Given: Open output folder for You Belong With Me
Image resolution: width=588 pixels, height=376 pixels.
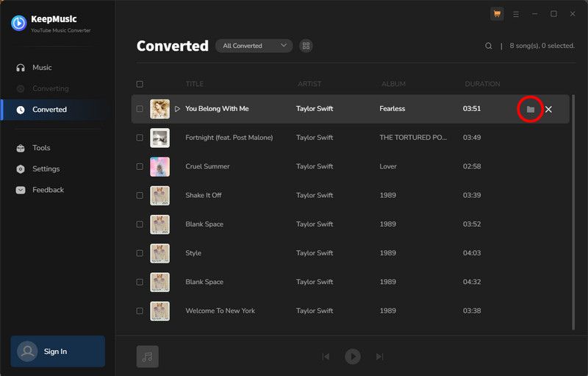Looking at the screenshot, I should [x=530, y=109].
